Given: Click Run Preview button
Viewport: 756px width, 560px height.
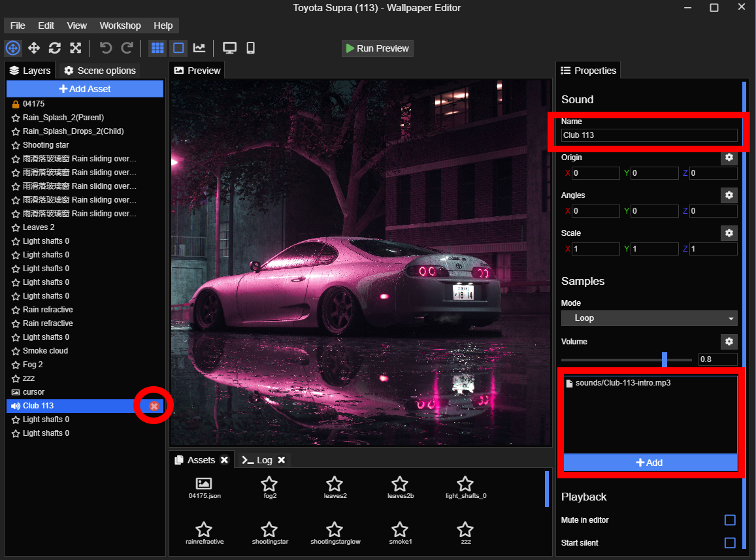Looking at the screenshot, I should click(378, 48).
